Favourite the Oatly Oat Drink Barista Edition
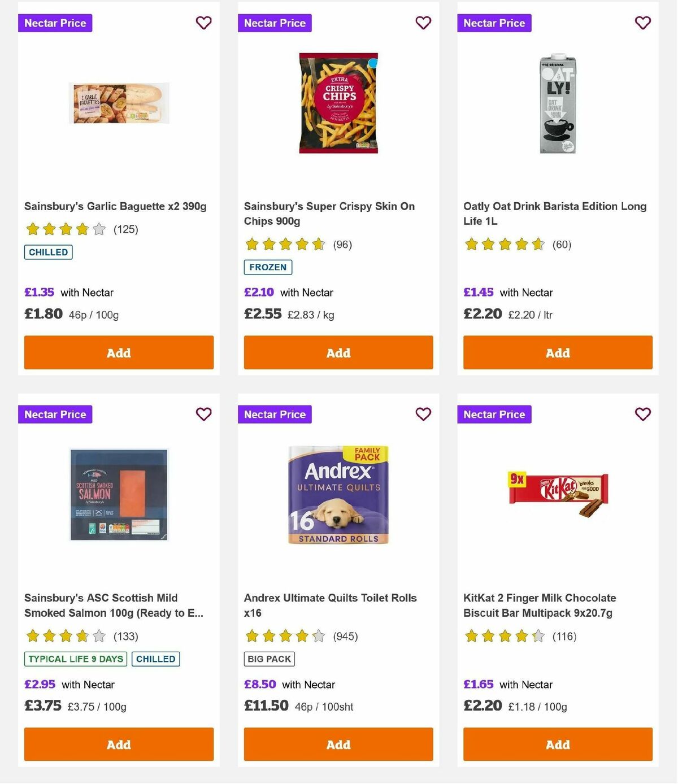Screen dimensions: 678x784 pyautogui.click(x=642, y=23)
